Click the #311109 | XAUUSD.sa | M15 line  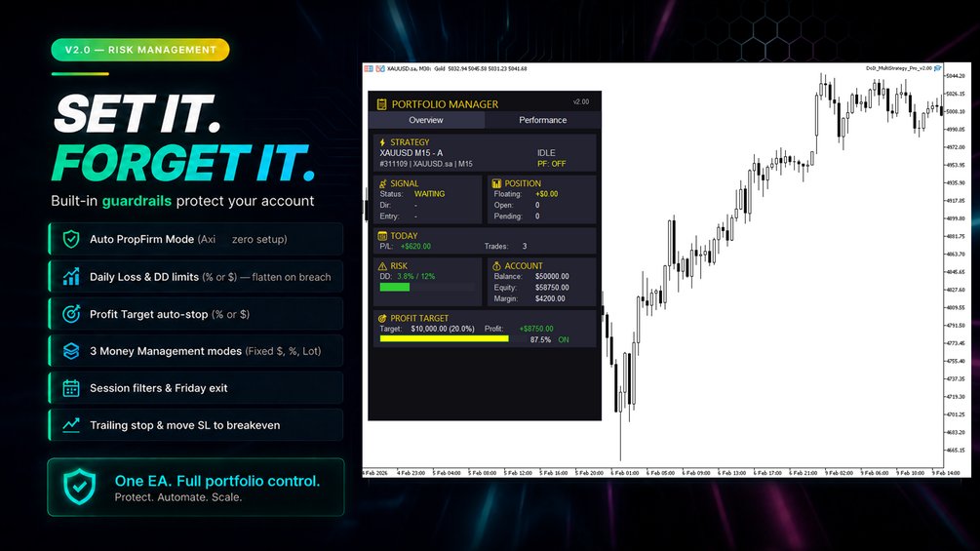pyautogui.click(x=426, y=164)
